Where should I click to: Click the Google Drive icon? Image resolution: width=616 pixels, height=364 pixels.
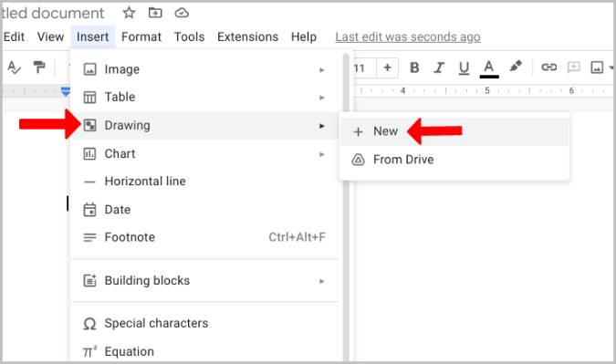358,160
